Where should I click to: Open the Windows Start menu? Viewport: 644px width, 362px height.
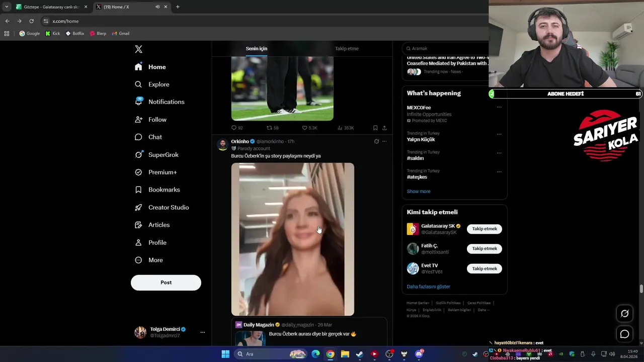click(x=225, y=354)
